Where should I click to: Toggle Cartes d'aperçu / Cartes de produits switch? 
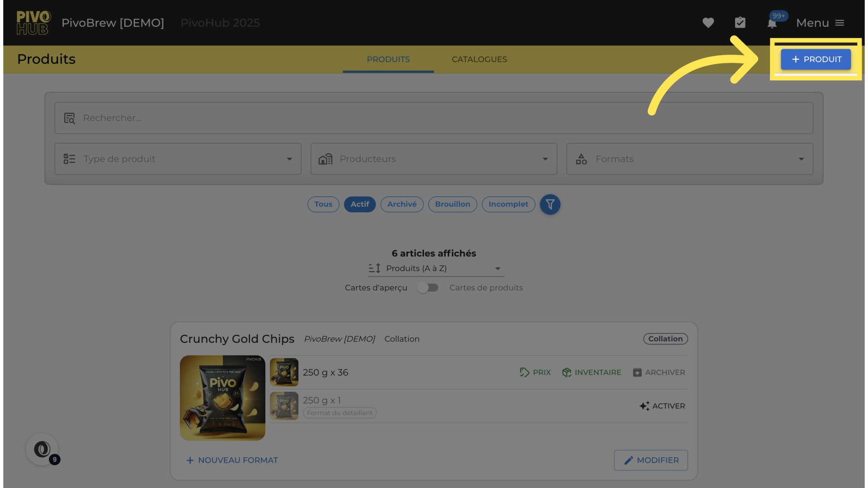tap(428, 288)
